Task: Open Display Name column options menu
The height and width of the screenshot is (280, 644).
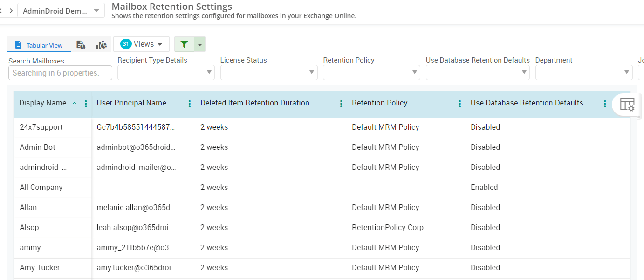Action: (86, 104)
